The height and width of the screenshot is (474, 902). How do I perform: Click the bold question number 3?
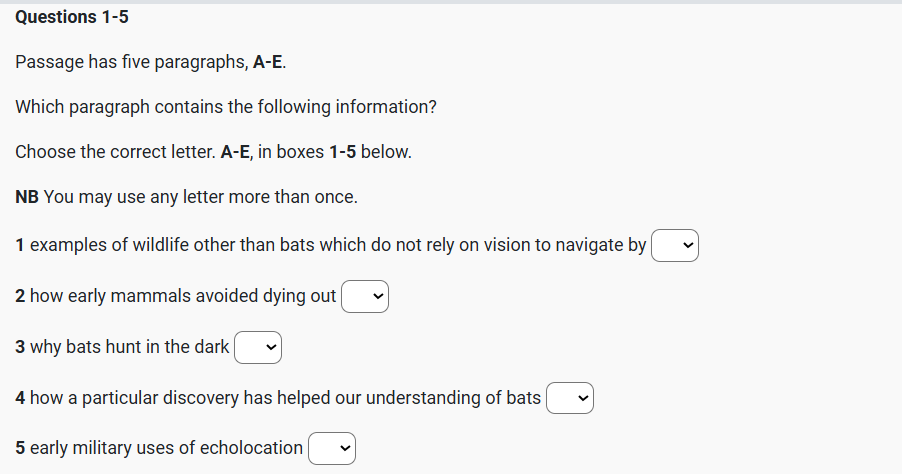pos(21,347)
